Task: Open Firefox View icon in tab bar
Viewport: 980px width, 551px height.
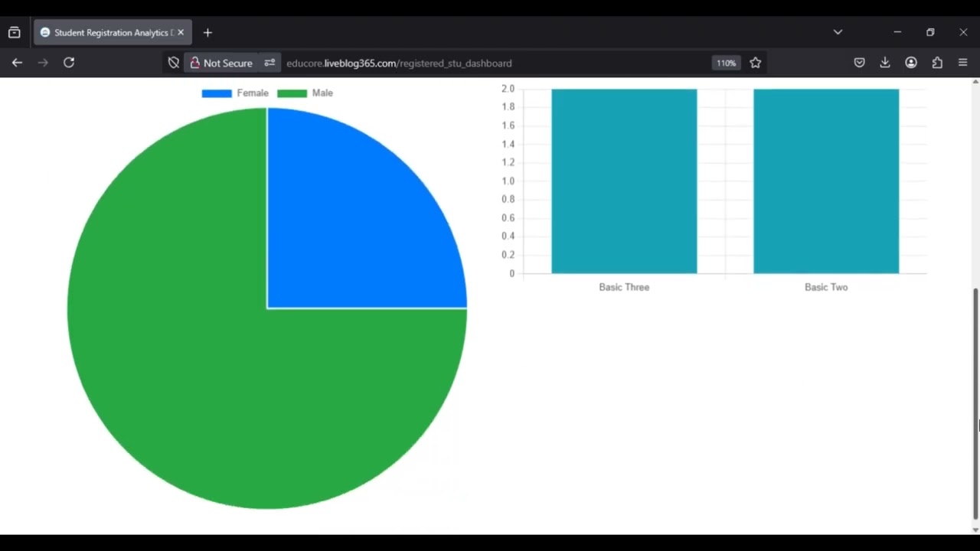Action: click(14, 33)
